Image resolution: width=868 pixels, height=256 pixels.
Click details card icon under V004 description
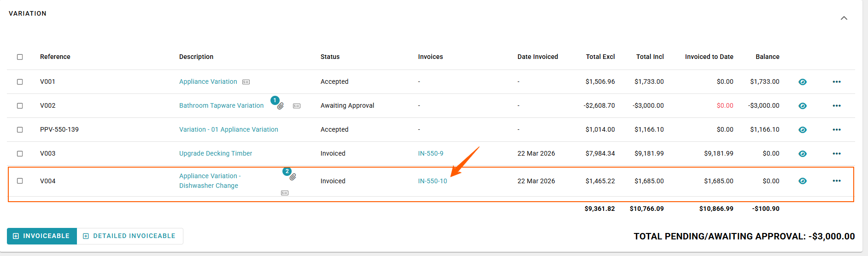(285, 193)
